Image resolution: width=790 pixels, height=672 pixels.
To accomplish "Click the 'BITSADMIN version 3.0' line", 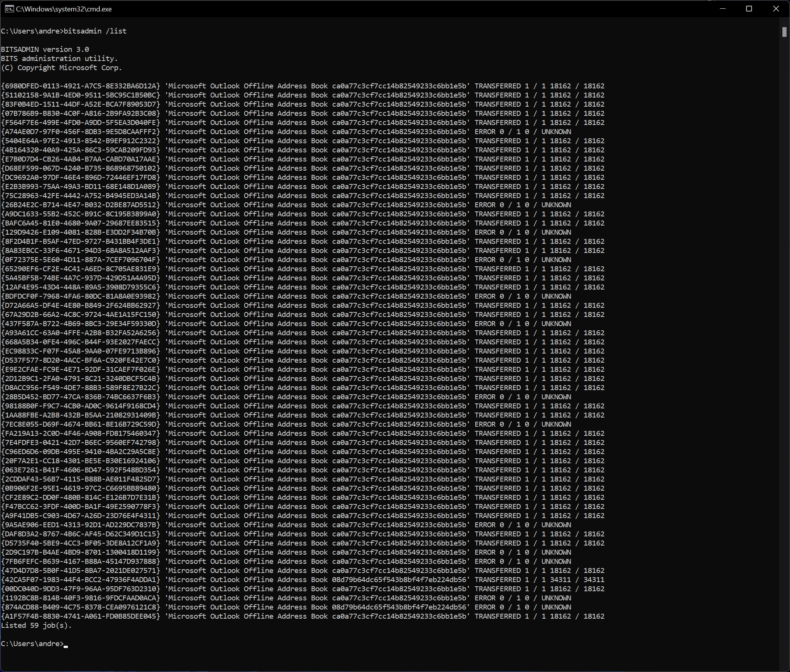I will [x=45, y=50].
